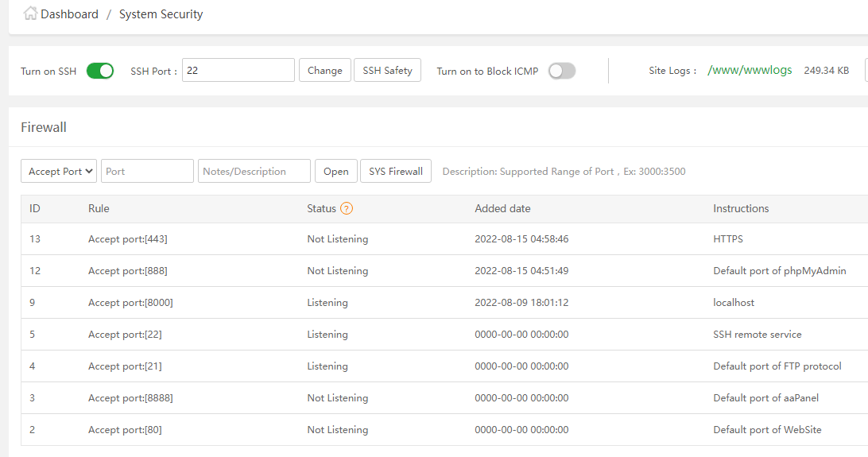Focus the SSH Port input field

[238, 70]
